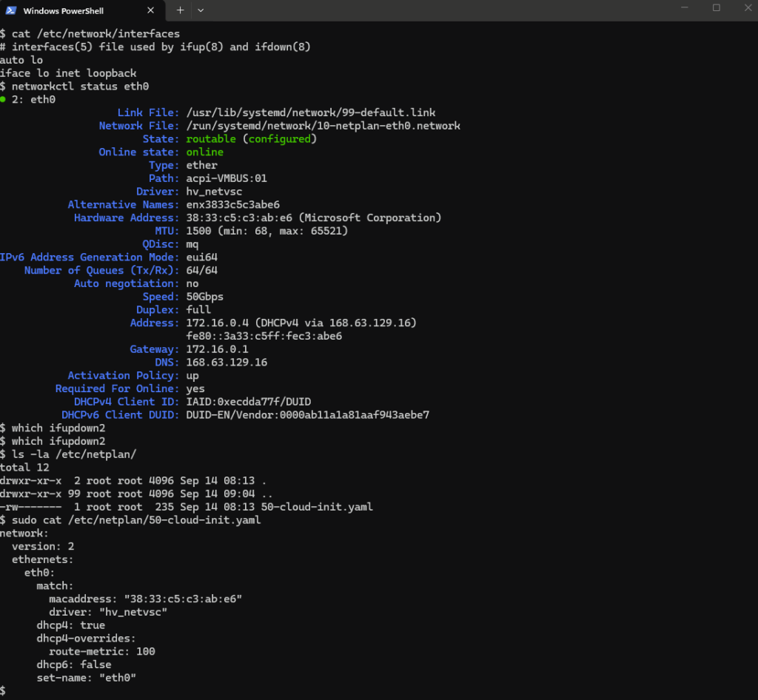Click the "dhcp4: true" YAML line
Image resolution: width=758 pixels, height=700 pixels.
click(x=71, y=625)
